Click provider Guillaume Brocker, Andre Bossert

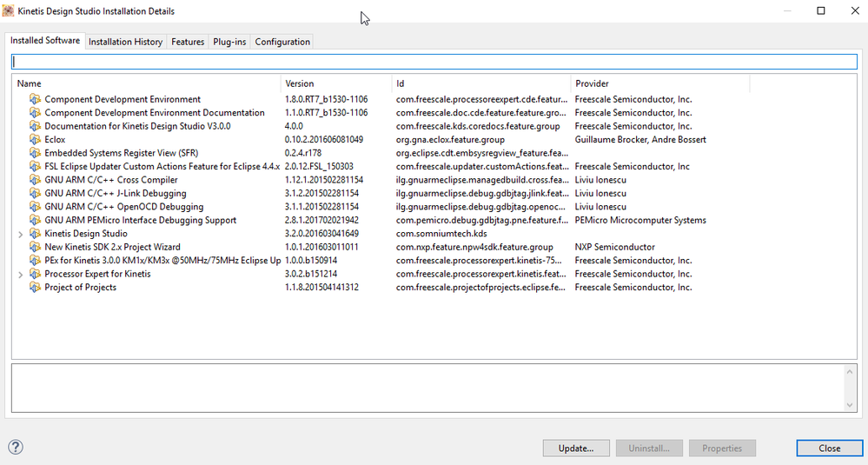coord(640,139)
